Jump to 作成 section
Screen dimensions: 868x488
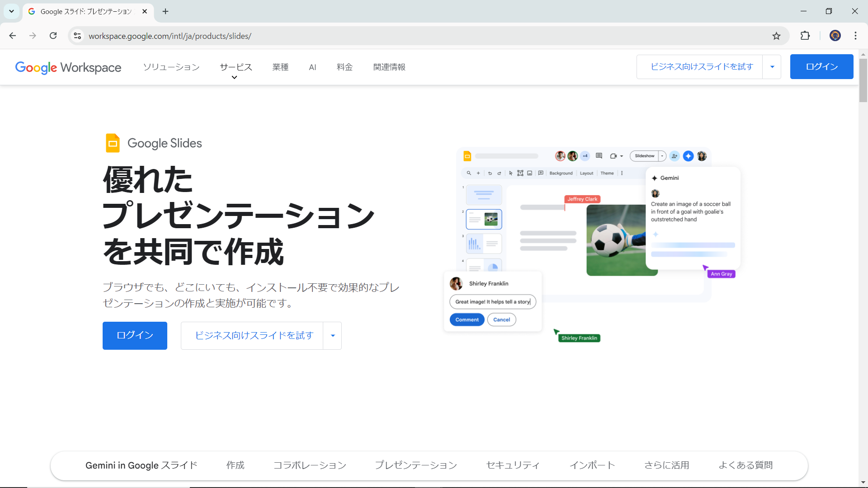(x=236, y=465)
